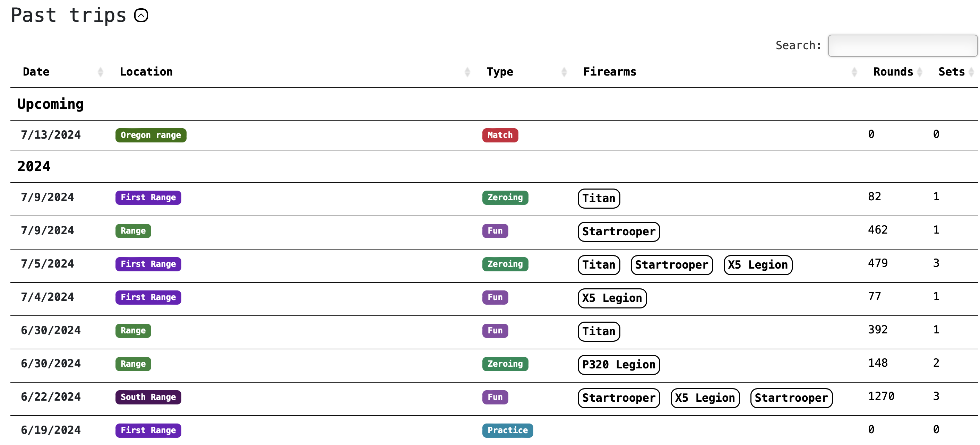
Task: Open Titan firearm on 7/9/2024 row
Action: [599, 198]
